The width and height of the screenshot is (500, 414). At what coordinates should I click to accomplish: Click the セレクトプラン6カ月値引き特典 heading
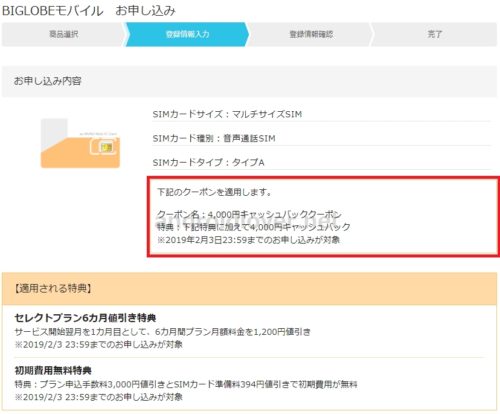(85, 318)
